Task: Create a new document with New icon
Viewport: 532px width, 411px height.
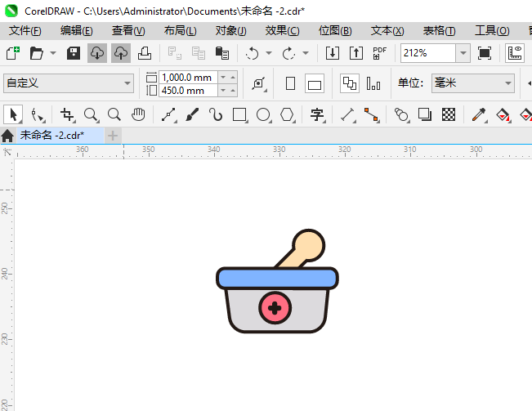Action: (x=13, y=53)
